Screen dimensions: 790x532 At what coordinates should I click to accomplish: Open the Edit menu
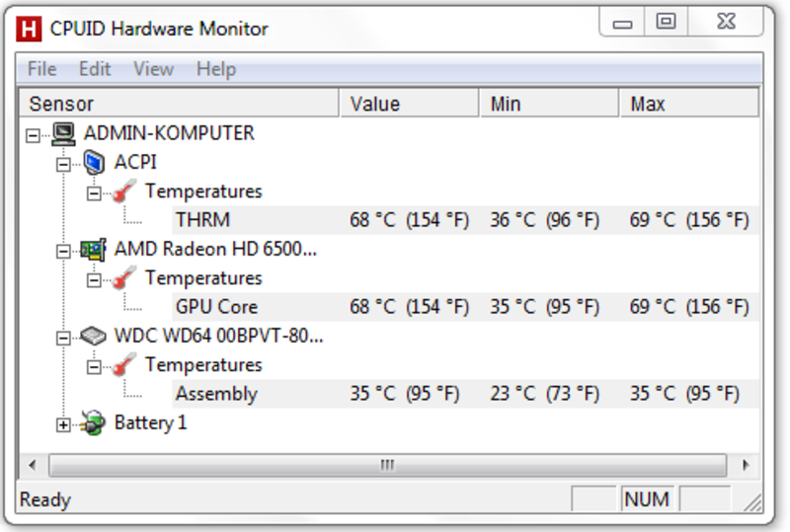[94, 69]
